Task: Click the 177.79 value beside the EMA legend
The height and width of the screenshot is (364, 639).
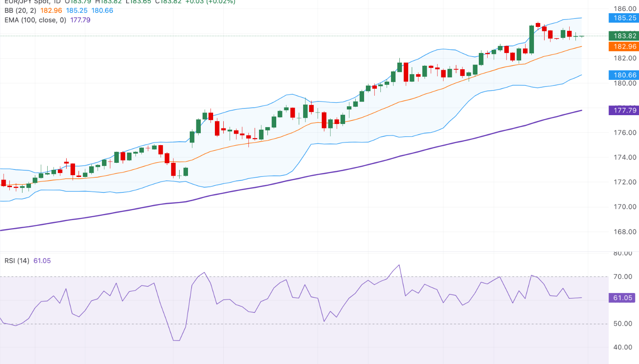Action: click(x=80, y=20)
